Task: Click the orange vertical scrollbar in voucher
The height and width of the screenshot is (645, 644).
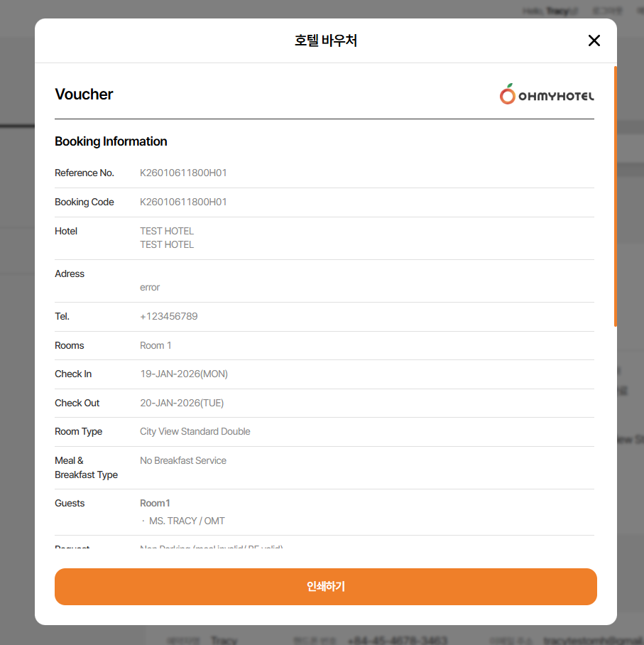Action: [615, 196]
